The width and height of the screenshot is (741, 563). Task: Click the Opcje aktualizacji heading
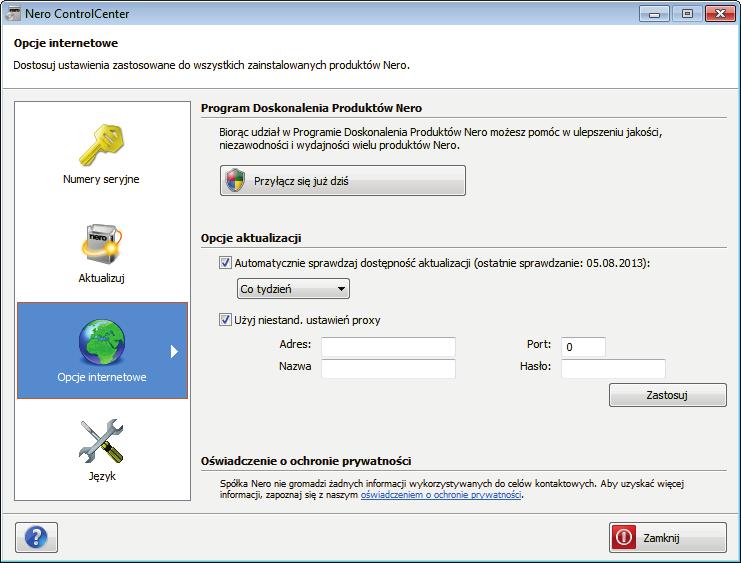[x=251, y=238]
